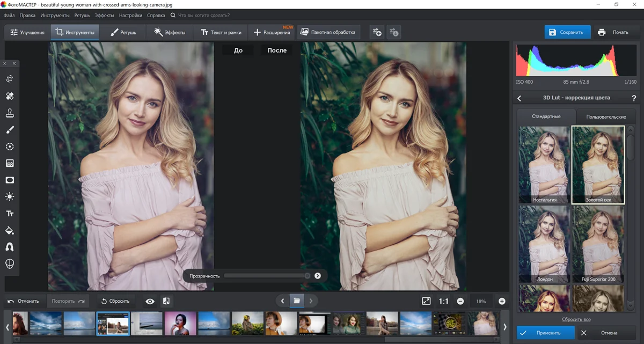Select the paint bucket fill tool

point(10,231)
